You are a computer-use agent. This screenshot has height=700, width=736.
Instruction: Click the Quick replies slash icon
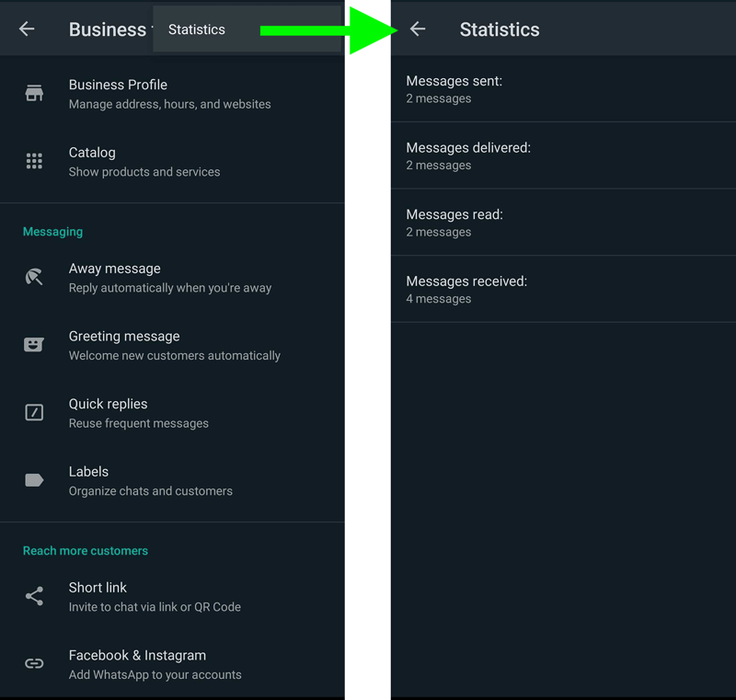(34, 413)
